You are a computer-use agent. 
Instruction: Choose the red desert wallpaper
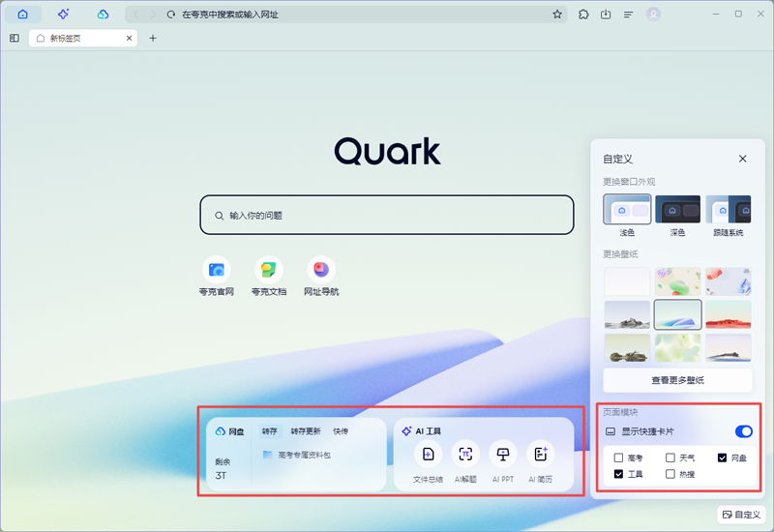pyautogui.click(x=729, y=314)
